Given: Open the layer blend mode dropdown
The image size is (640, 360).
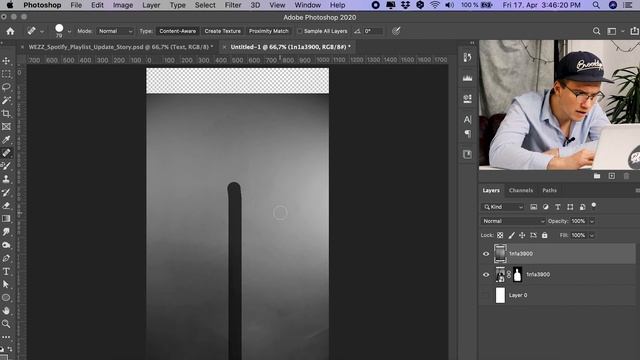Looking at the screenshot, I should 513,221.
